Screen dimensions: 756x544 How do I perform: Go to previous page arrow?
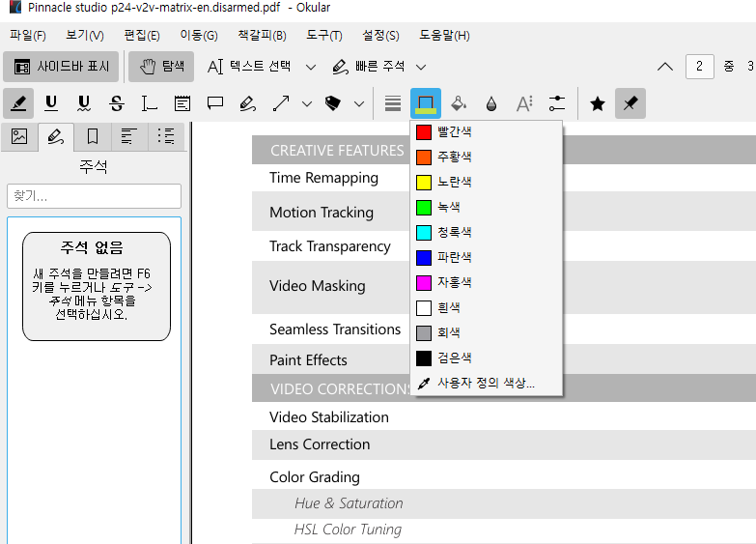pos(665,67)
